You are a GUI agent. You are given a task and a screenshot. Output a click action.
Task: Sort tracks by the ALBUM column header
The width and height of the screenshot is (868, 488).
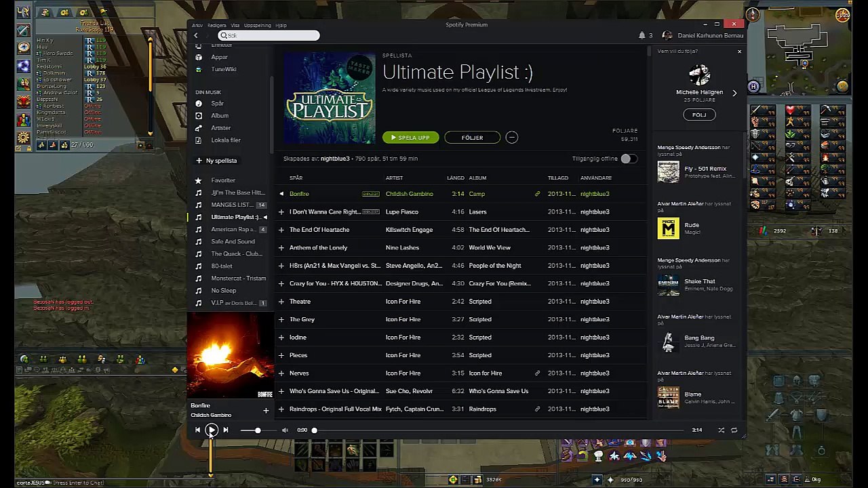click(x=477, y=178)
